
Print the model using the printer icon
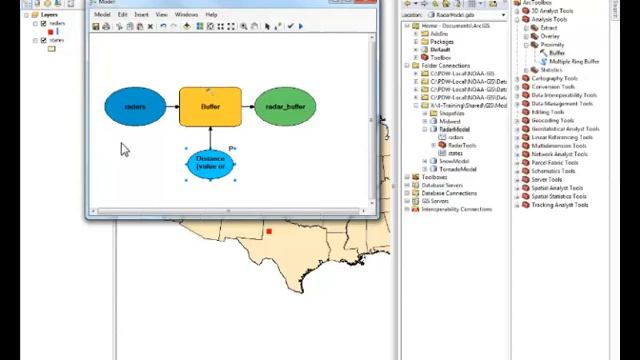(x=106, y=27)
